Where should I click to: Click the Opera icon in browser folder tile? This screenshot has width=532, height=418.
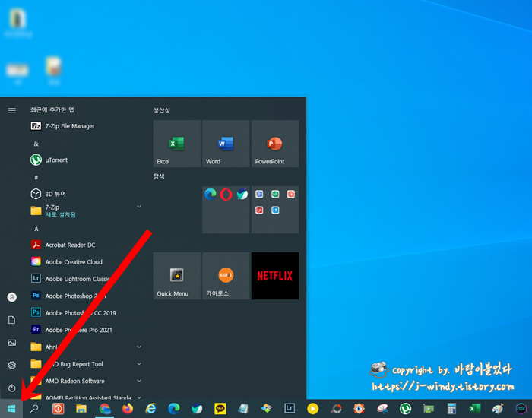point(226,195)
